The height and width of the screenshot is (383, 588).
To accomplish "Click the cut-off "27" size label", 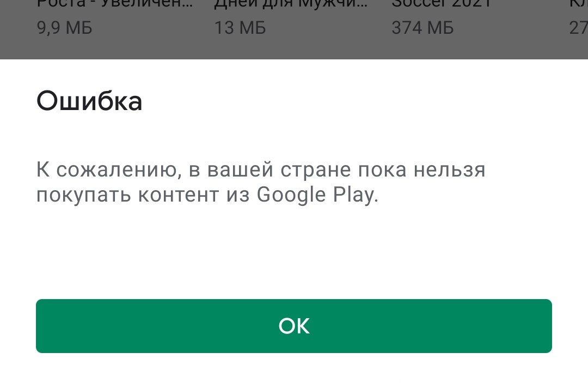I will tap(579, 28).
